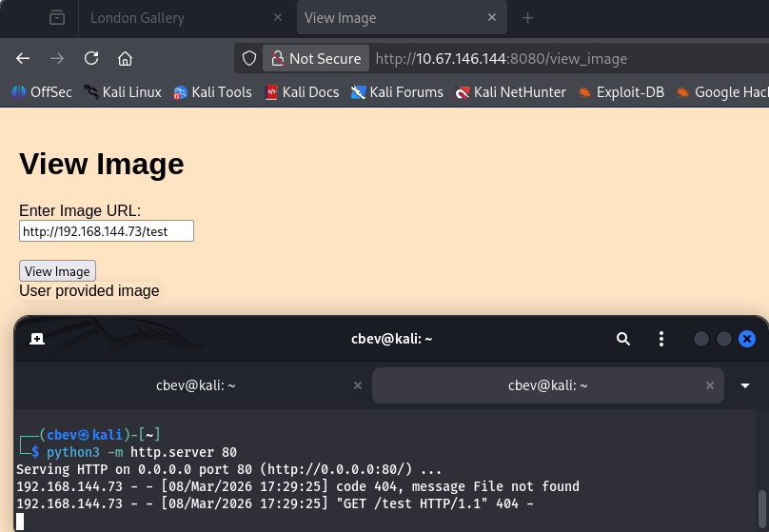The width and height of the screenshot is (769, 532).
Task: Click the terminal search icon
Action: point(622,339)
